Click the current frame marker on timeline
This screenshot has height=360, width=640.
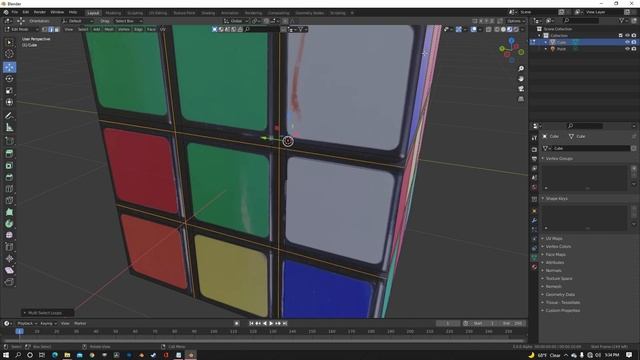point(19,331)
